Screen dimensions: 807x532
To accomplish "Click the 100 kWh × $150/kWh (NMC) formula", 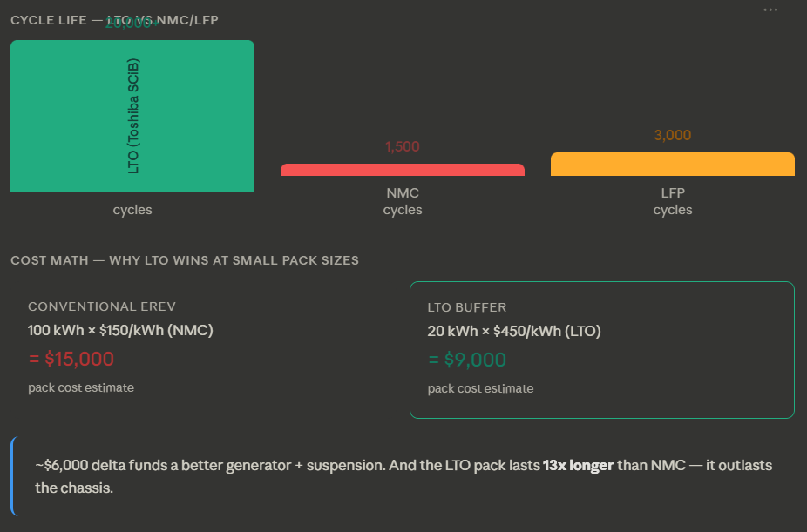I will 120,330.
